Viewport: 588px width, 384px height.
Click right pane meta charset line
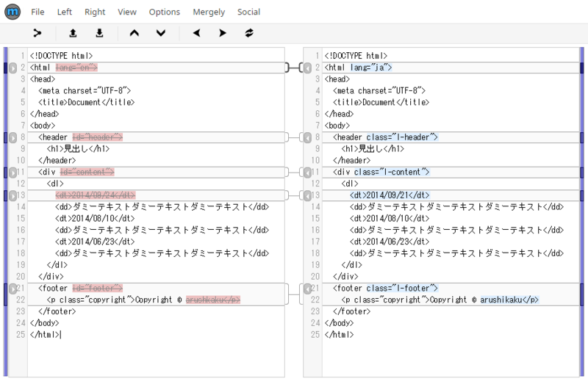coord(379,90)
